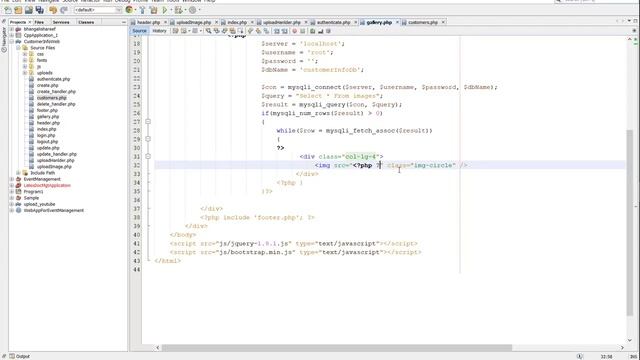Select the LatexDocMgrApplication project
The height and width of the screenshot is (360, 640).
point(47,185)
